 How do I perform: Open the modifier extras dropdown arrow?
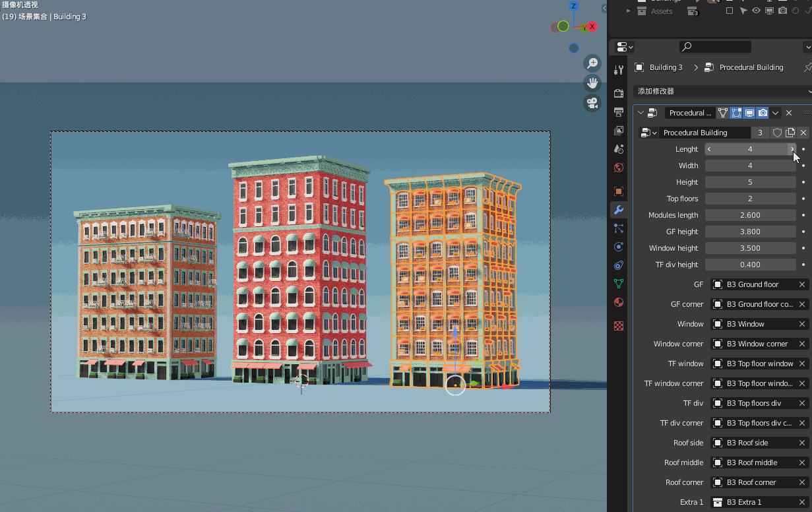(776, 113)
